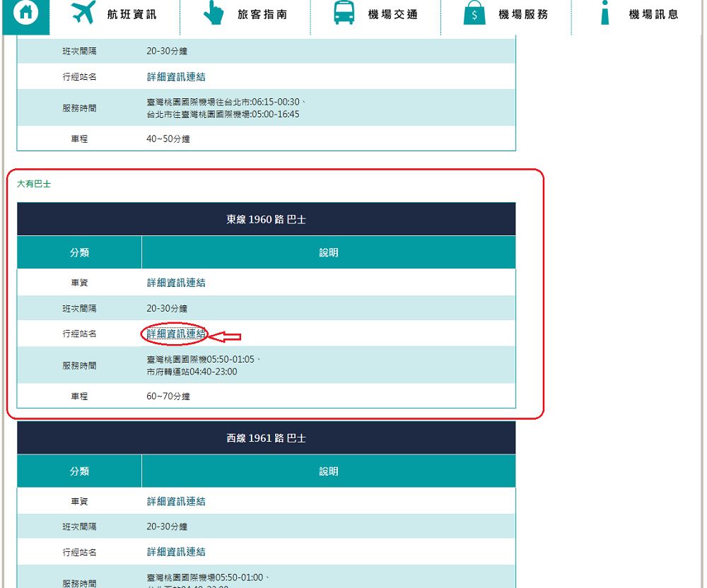Click the info 'i' airport information icon

(x=605, y=13)
